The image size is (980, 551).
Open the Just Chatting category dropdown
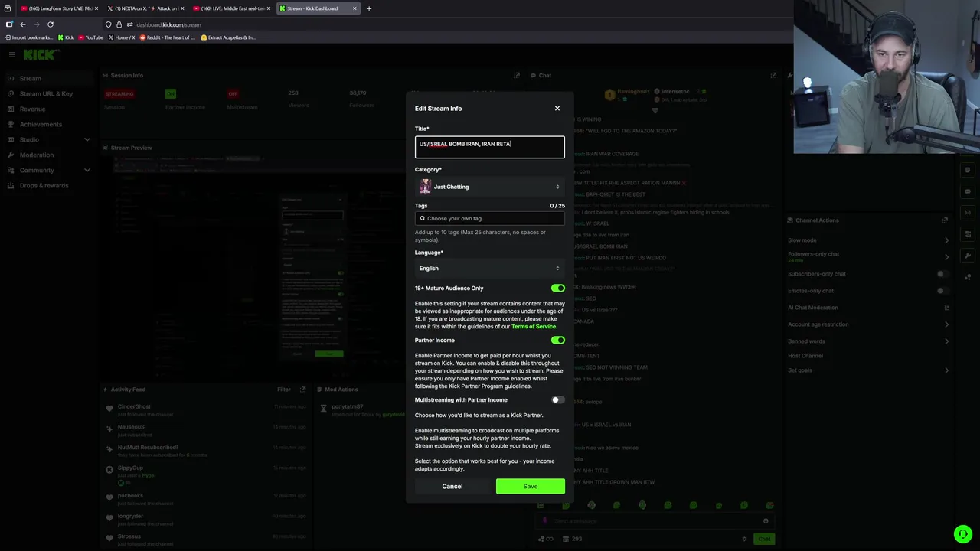(x=490, y=187)
